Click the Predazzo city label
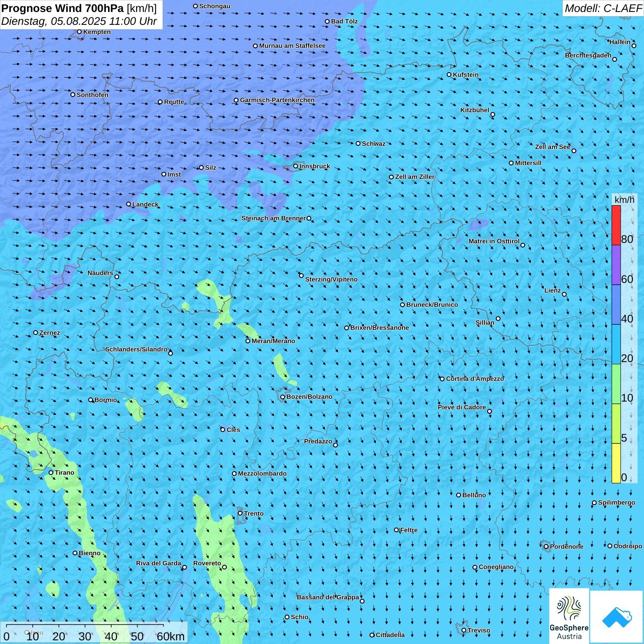 [318, 441]
